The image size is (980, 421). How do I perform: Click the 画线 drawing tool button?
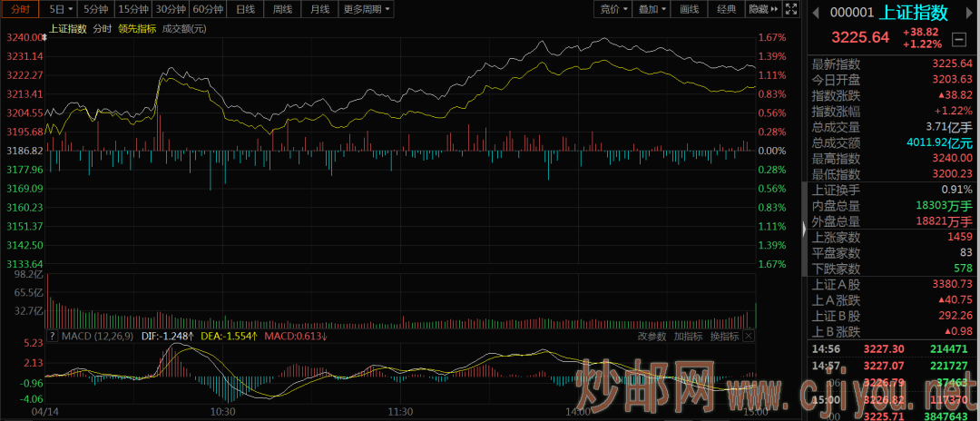(x=689, y=9)
